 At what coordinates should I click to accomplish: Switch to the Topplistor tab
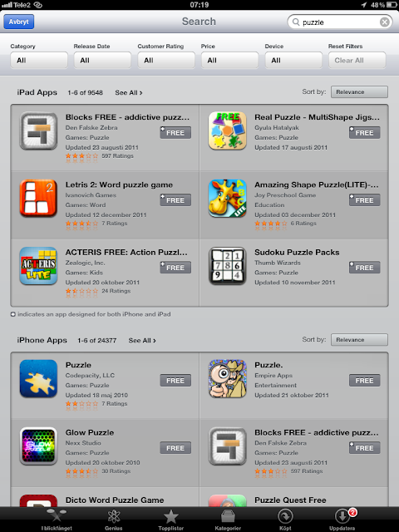[171, 520]
